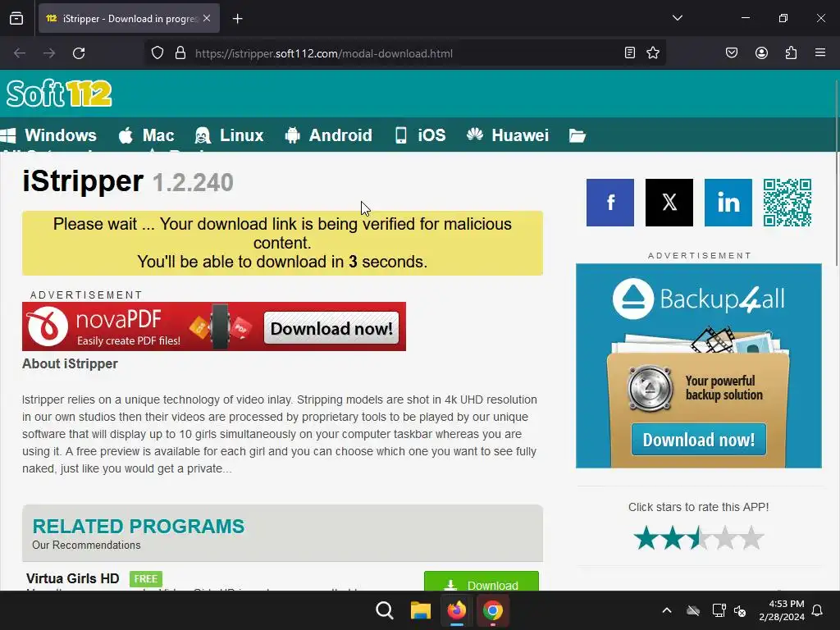Image resolution: width=840 pixels, height=630 pixels.
Task: Open Windows taskbar search
Action: pos(385,610)
